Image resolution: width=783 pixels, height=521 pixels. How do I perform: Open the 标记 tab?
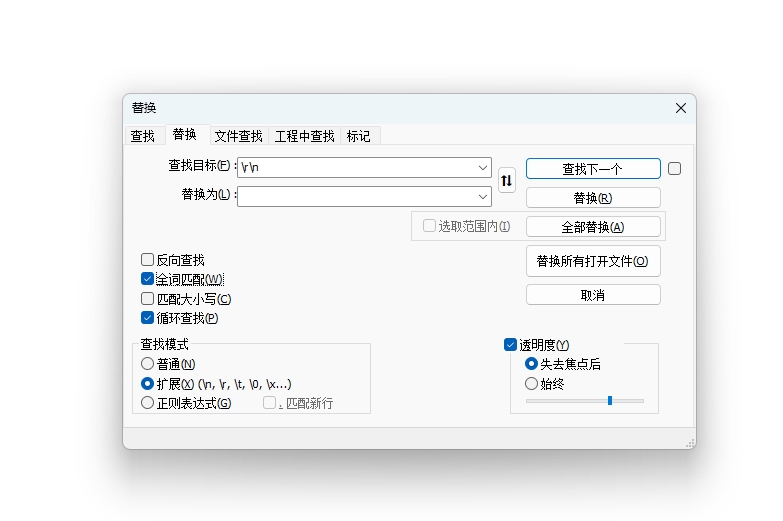coord(358,136)
